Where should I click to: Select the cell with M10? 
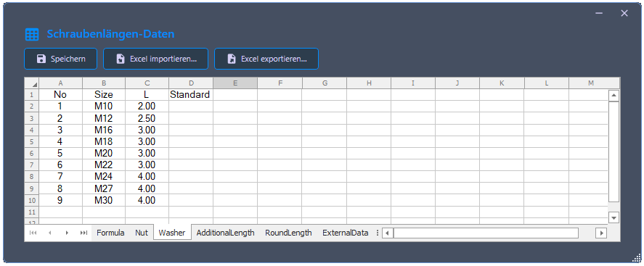104,107
